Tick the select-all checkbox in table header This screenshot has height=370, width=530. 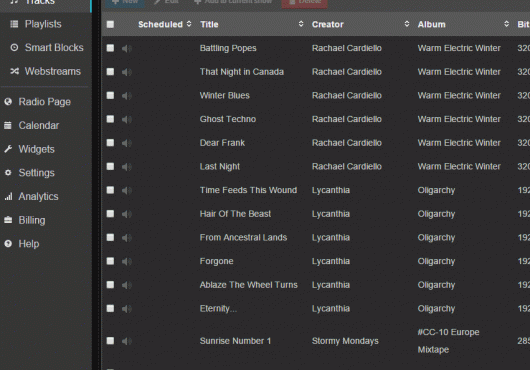pyautogui.click(x=110, y=24)
